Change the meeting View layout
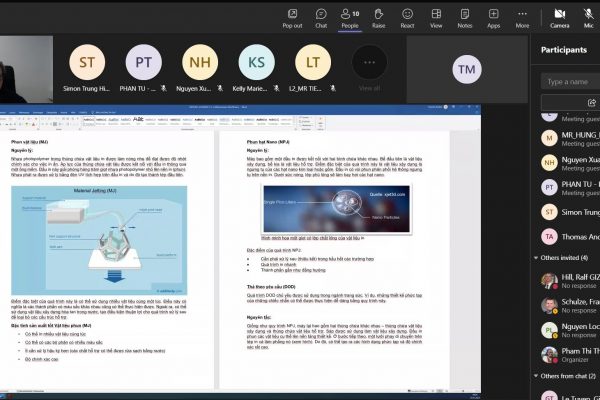600x400 pixels. tap(436, 17)
